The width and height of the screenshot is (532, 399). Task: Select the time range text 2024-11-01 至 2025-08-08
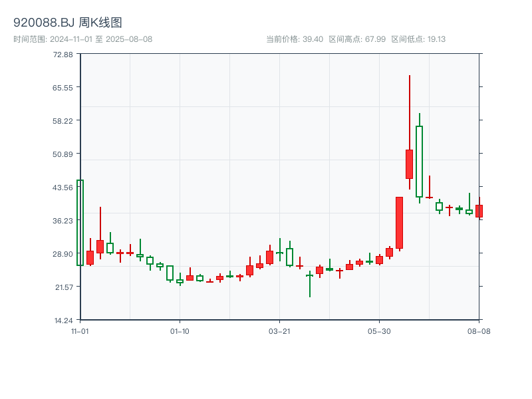101,39
